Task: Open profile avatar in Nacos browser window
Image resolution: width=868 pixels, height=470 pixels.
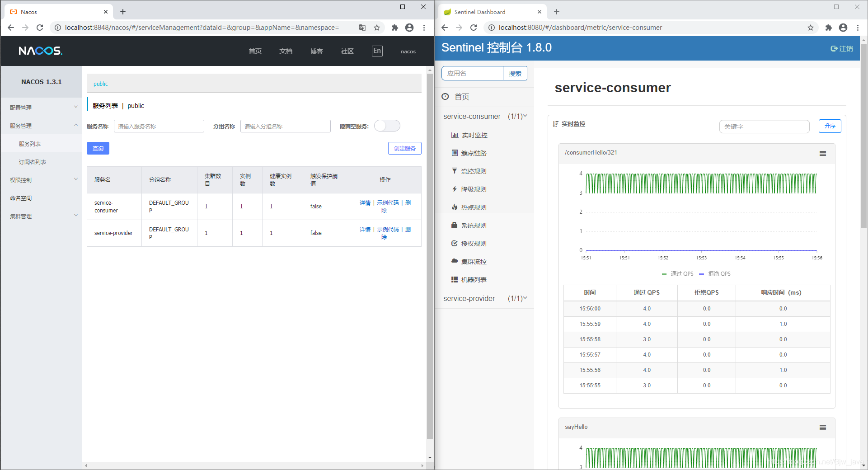Action: [x=409, y=28]
